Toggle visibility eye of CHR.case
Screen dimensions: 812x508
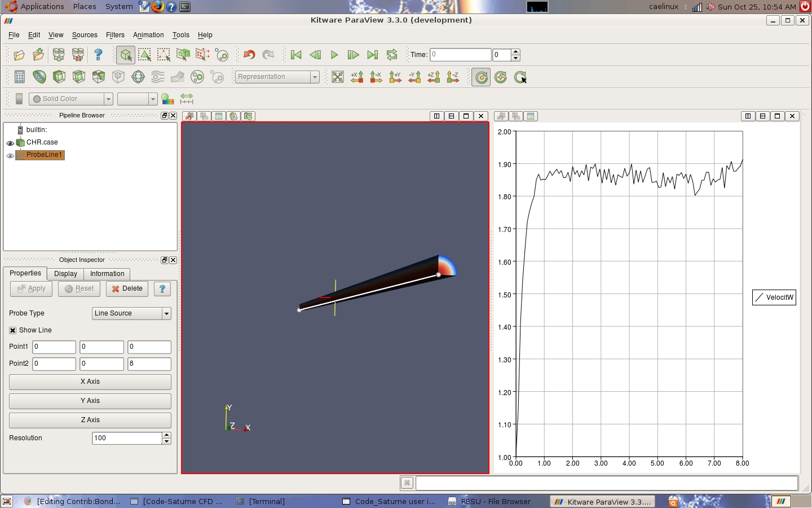[10, 143]
